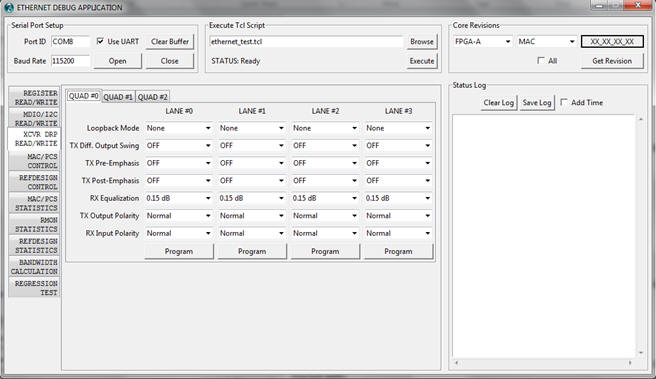Click the revision XX_XX_XX_XX field

(612, 41)
